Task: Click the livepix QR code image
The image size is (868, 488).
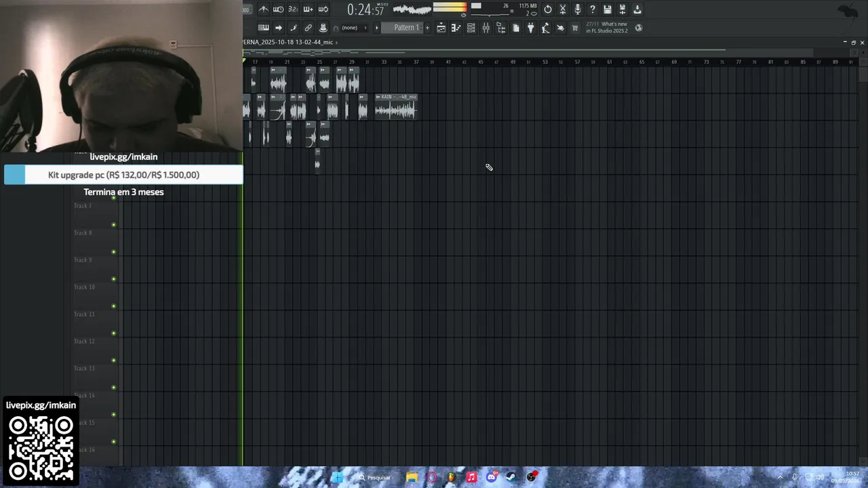Action: [41, 448]
